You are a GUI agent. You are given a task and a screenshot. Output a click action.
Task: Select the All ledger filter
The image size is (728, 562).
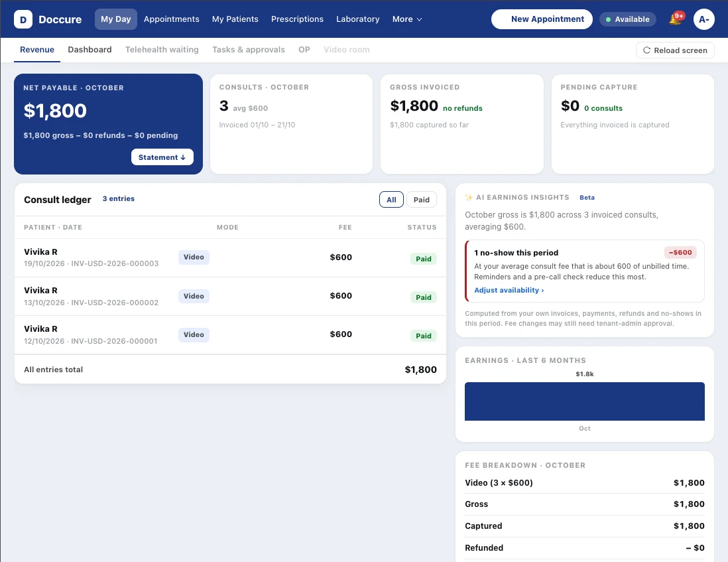click(391, 200)
